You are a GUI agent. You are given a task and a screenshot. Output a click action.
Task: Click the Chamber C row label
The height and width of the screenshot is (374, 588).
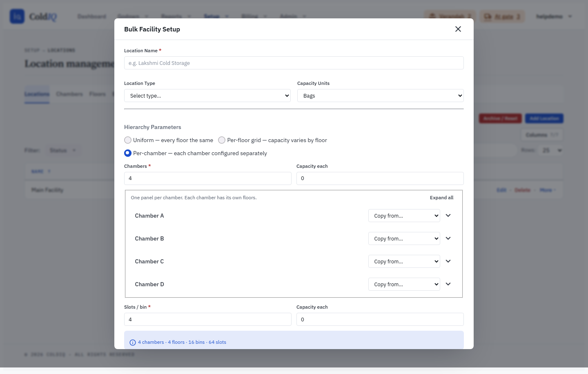(149, 261)
